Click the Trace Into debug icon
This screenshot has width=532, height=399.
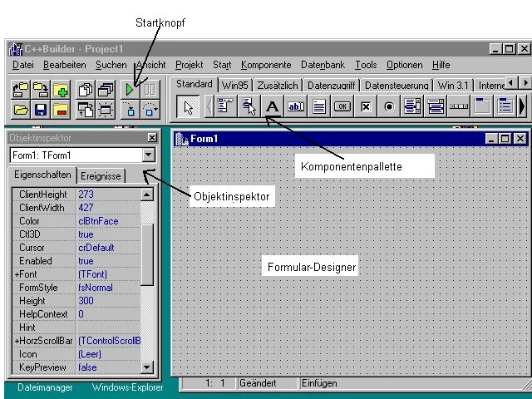[x=130, y=110]
